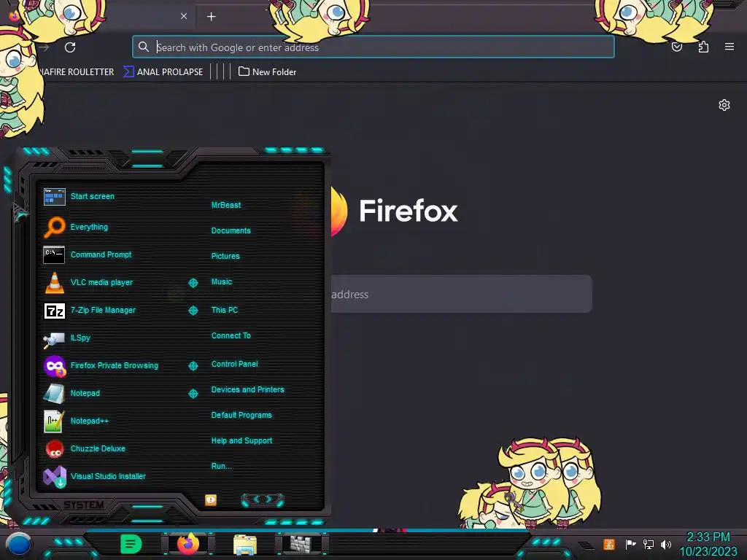Screen dimensions: 747x560
Task: Expand VLC media player jump list arrow
Action: tap(193, 283)
